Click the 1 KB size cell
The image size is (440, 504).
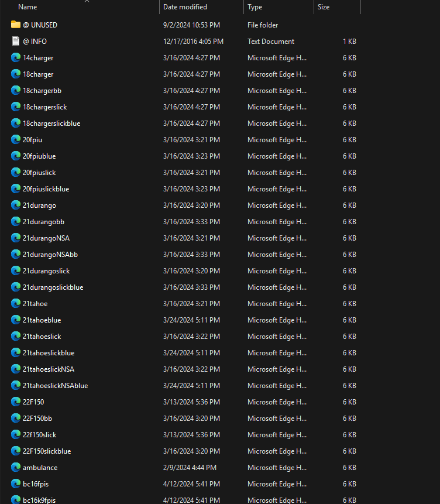click(349, 41)
